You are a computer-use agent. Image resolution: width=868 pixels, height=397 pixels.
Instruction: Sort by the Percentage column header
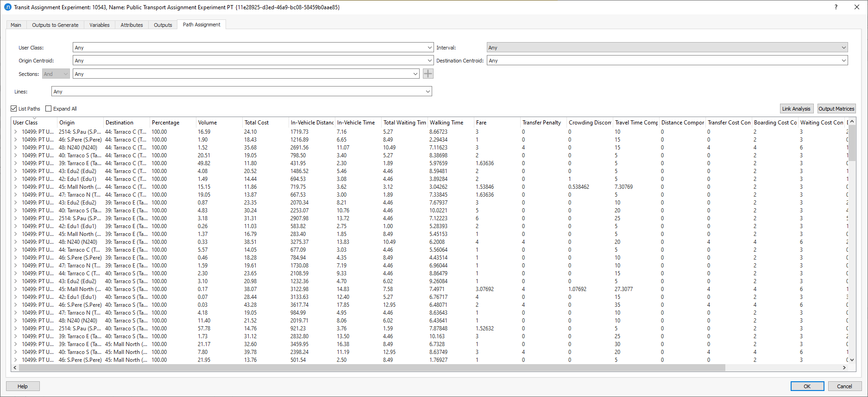[173, 123]
